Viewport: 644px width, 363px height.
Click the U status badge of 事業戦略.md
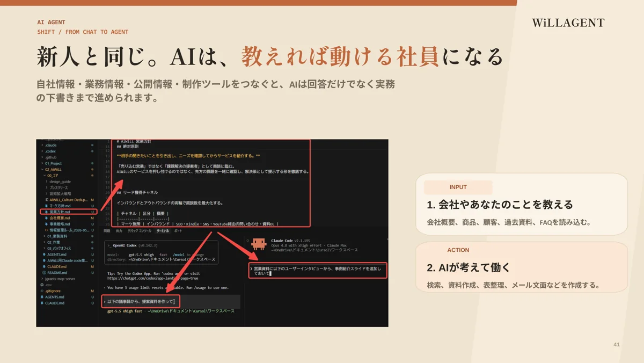92,224
